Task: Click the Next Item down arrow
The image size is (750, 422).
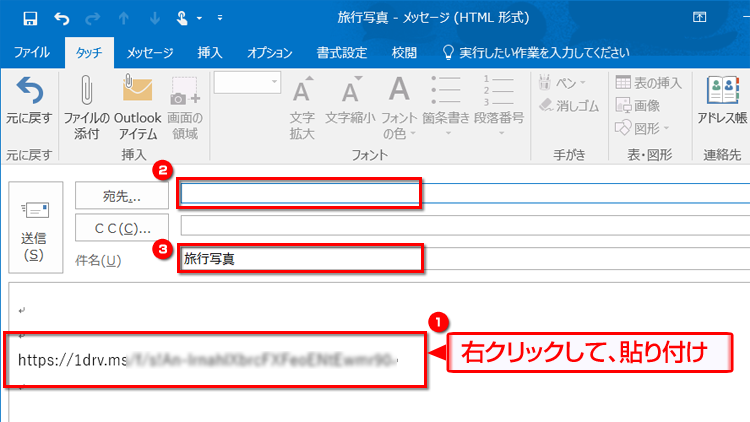Action: (154, 18)
